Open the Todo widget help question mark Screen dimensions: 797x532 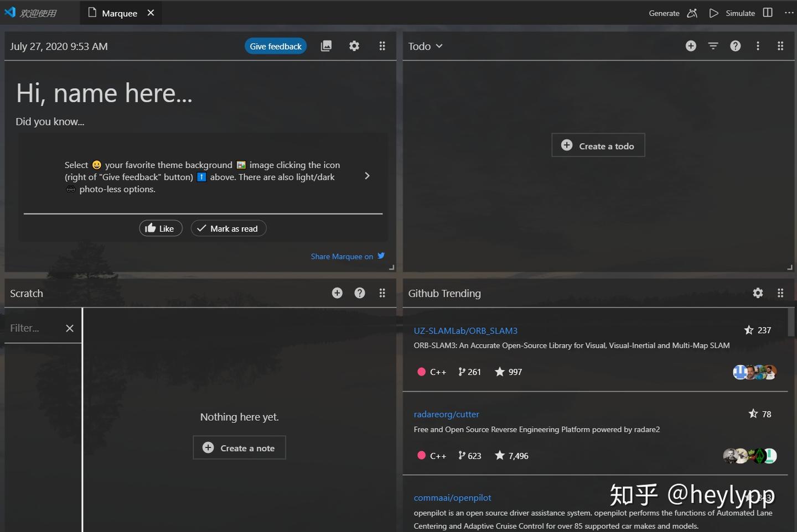[x=735, y=46]
